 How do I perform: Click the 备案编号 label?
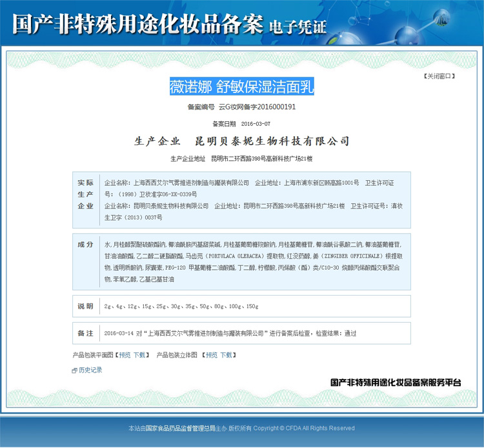tap(201, 107)
